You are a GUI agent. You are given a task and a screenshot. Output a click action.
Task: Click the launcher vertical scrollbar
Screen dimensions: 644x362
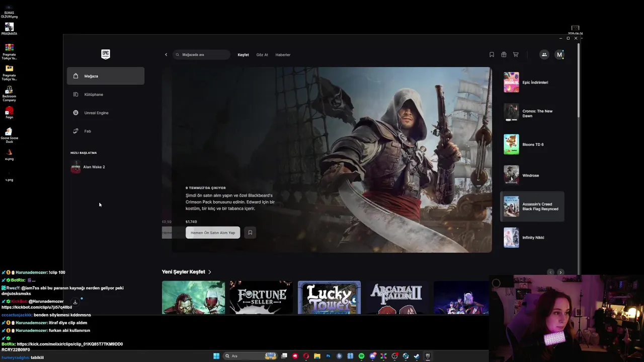click(x=579, y=80)
